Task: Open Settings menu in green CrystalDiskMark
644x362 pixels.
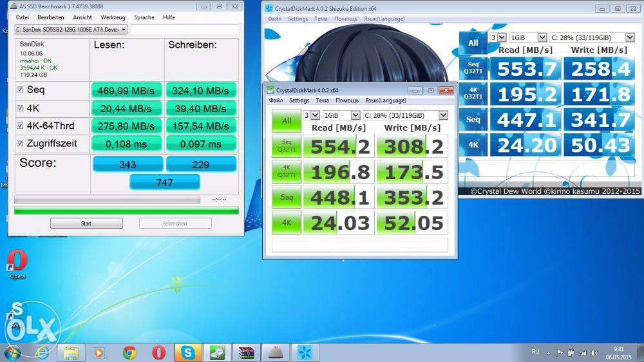Action: click(299, 100)
